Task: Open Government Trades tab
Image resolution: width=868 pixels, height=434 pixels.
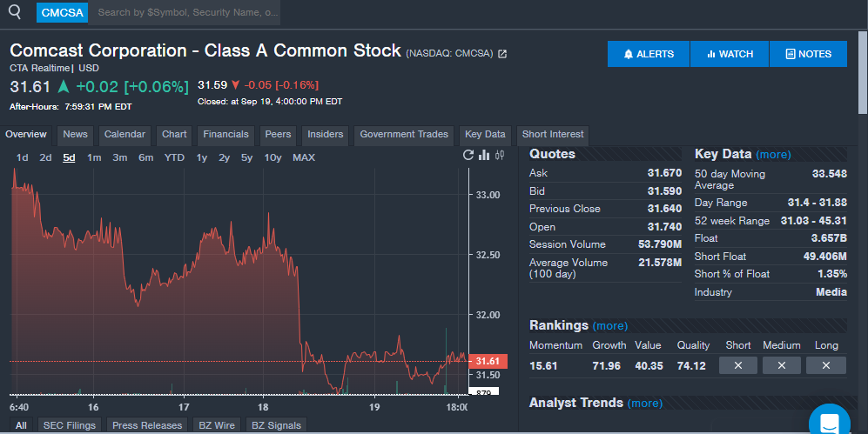Action: pos(404,134)
